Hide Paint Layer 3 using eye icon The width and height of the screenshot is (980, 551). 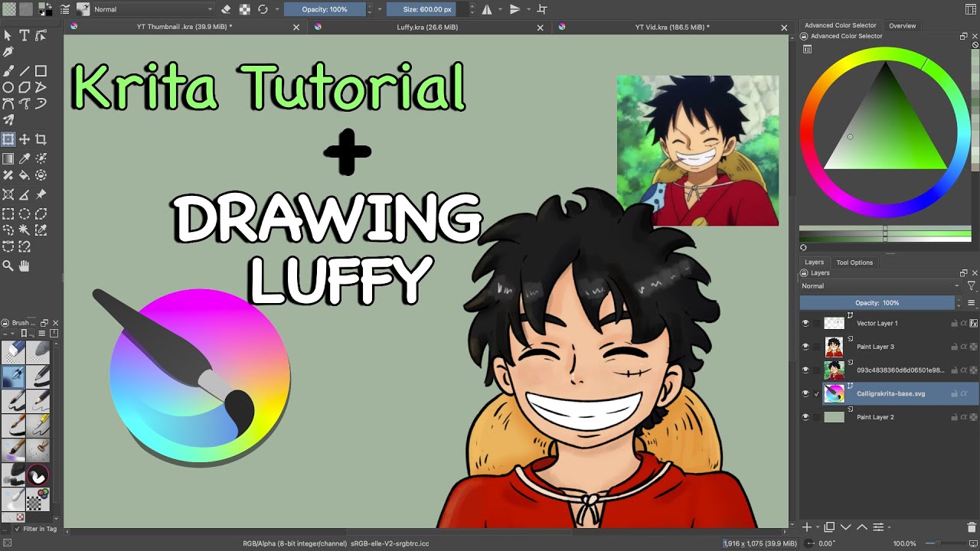pos(805,347)
